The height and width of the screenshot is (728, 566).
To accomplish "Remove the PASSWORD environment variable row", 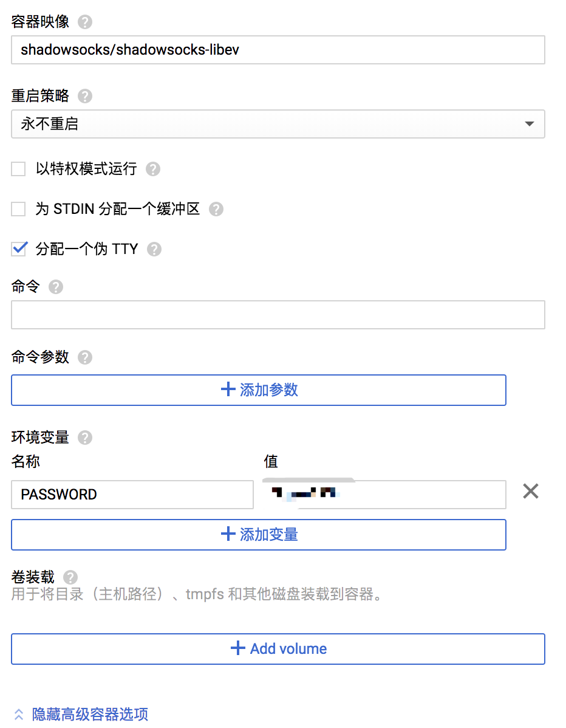I will pos(531,491).
